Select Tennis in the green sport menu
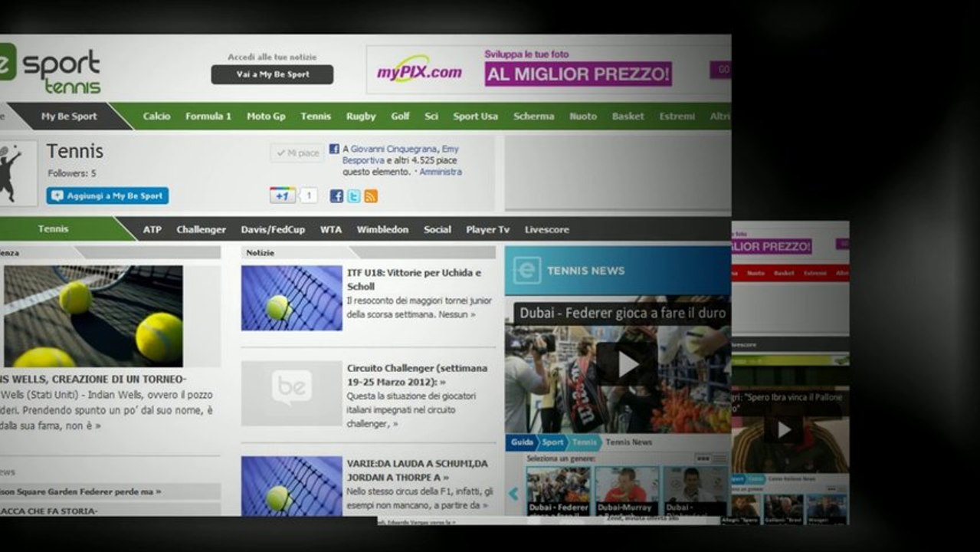980x552 pixels. (316, 117)
